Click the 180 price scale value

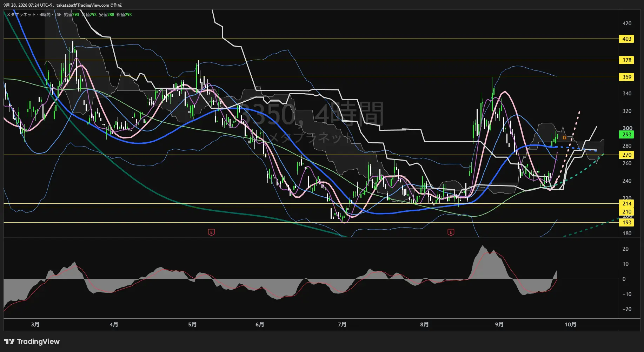coord(627,233)
